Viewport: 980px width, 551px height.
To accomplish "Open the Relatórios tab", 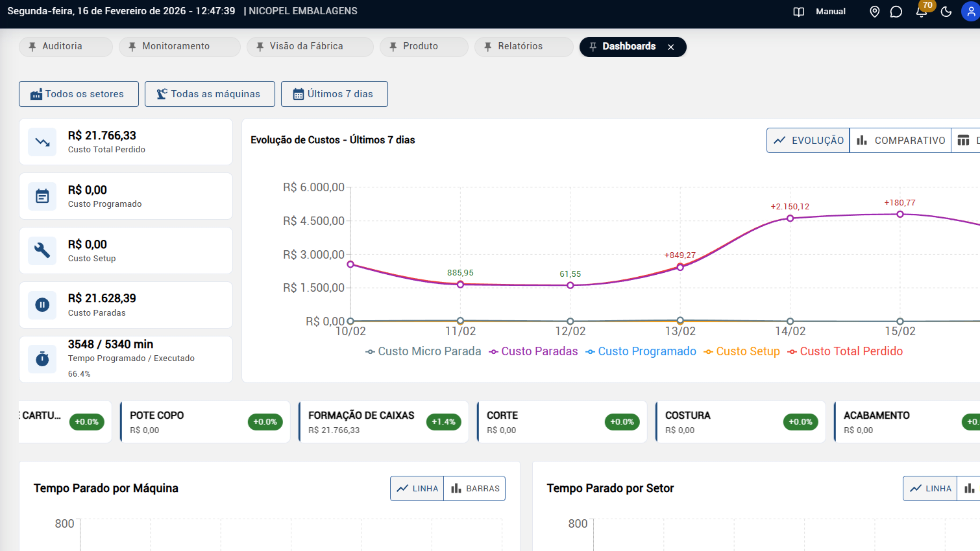I will pyautogui.click(x=524, y=46).
